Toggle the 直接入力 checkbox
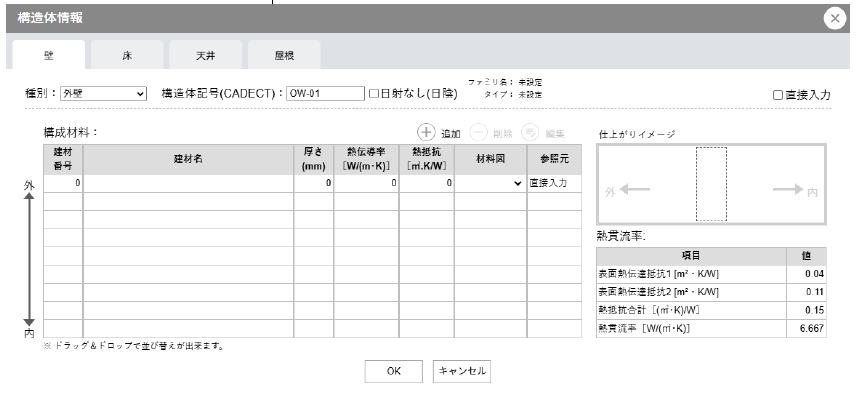Screen dimensions: 857x401 coord(778,95)
